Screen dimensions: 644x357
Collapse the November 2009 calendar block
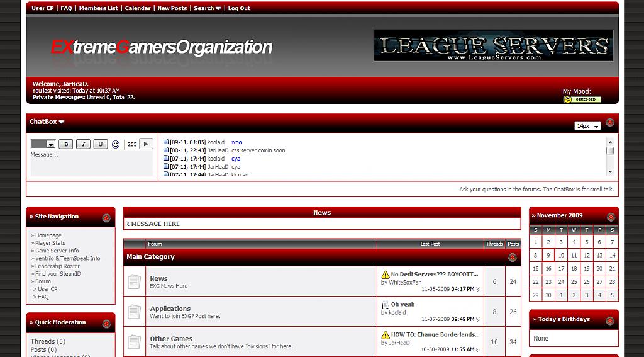coord(610,217)
